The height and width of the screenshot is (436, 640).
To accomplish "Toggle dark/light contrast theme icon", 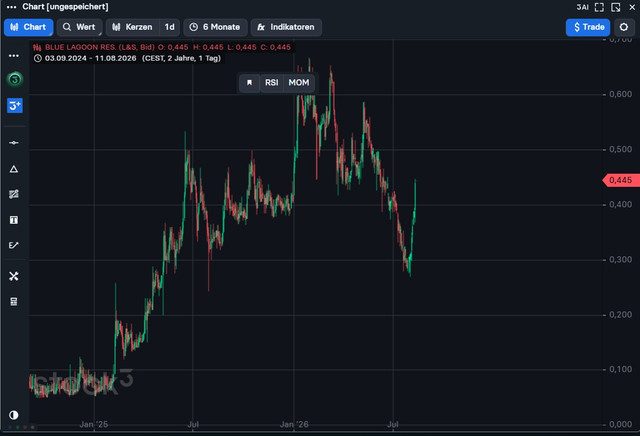I will pos(13,415).
